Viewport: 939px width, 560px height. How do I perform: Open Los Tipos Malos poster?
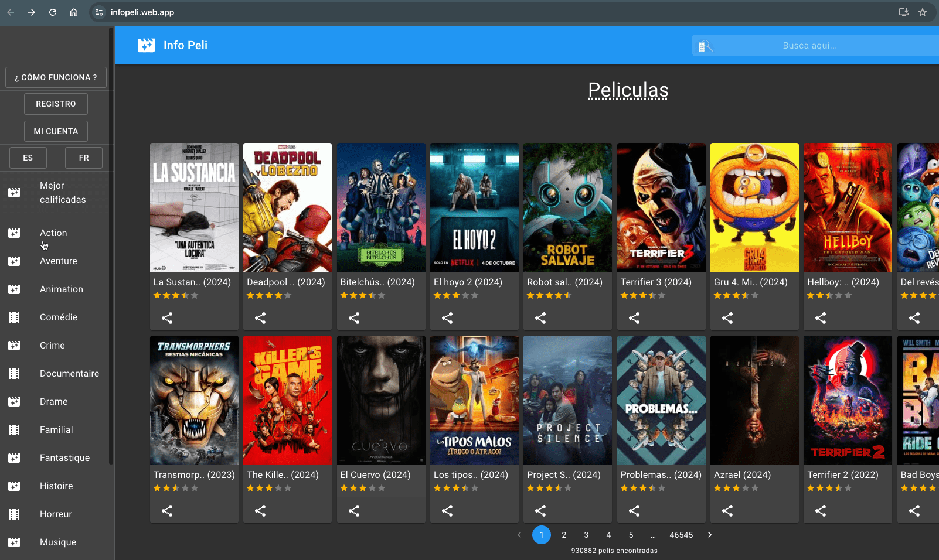(x=474, y=400)
